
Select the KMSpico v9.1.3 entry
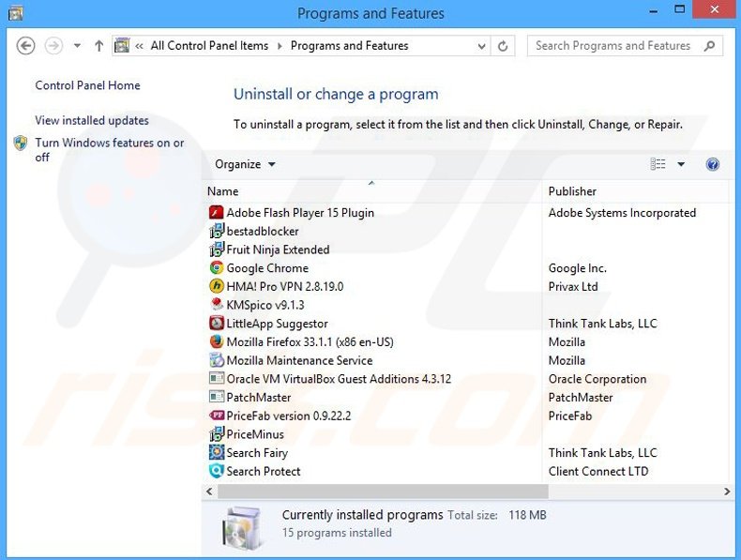pyautogui.click(x=265, y=305)
